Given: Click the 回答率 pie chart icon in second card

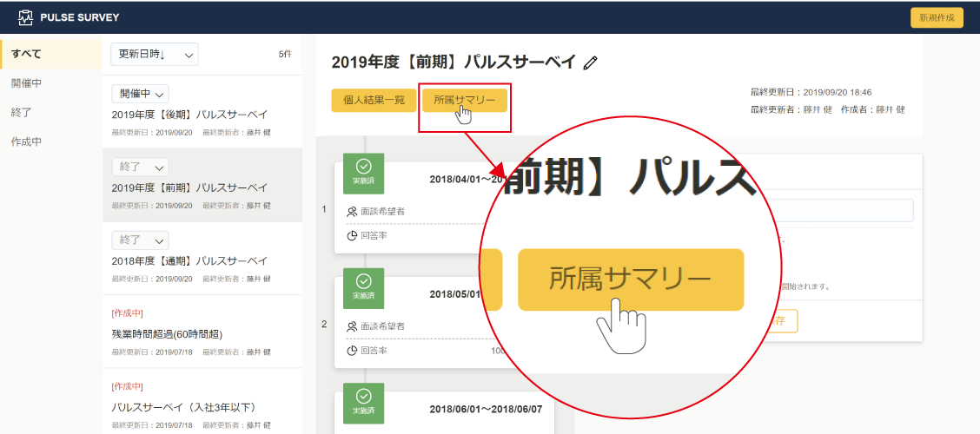Looking at the screenshot, I should point(352,351).
